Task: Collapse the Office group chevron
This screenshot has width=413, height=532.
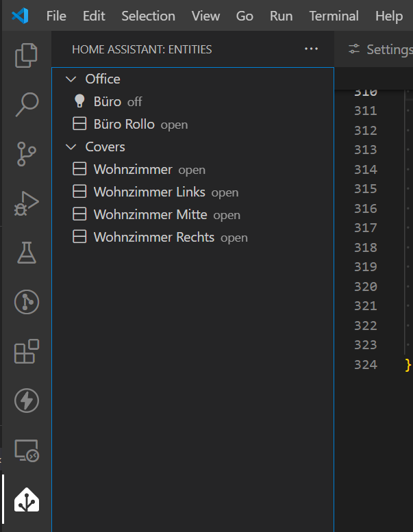Action: tap(71, 79)
